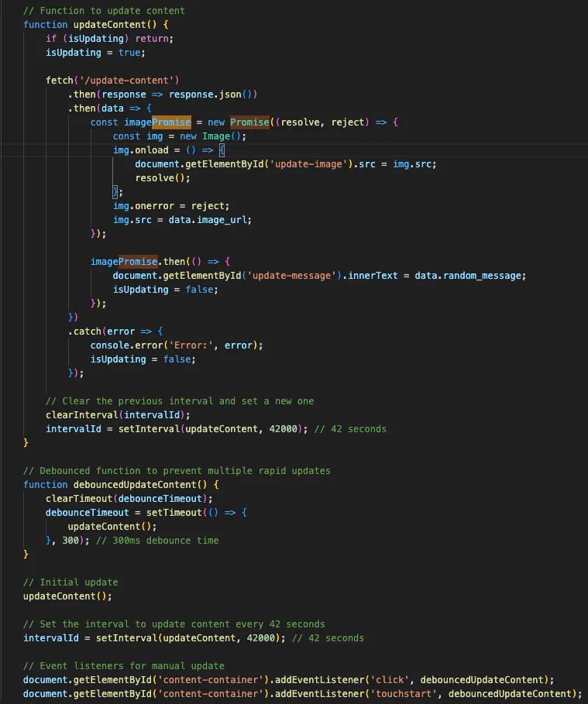Click the 'img.onload' assignment line
This screenshot has width=588, height=704.
pyautogui.click(x=168, y=149)
